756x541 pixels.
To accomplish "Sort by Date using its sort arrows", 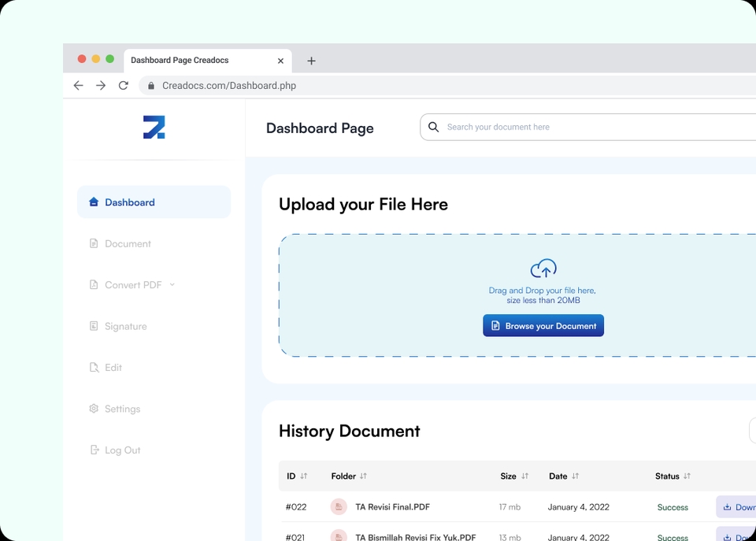I will (x=575, y=476).
